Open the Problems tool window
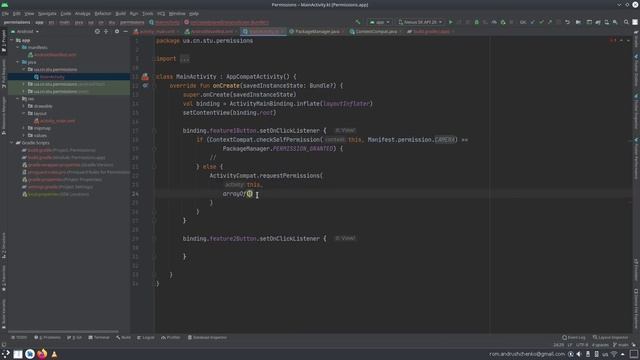640x360 pixels. 47,338
